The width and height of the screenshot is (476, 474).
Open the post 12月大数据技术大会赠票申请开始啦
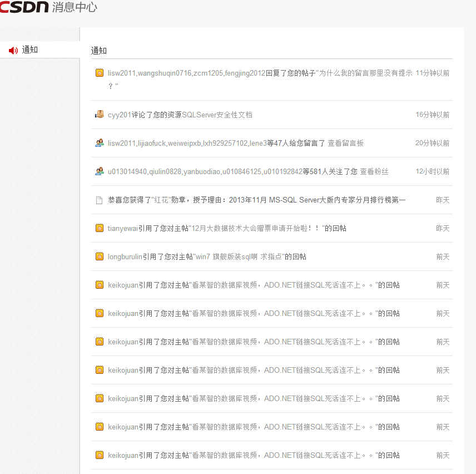[x=256, y=228]
